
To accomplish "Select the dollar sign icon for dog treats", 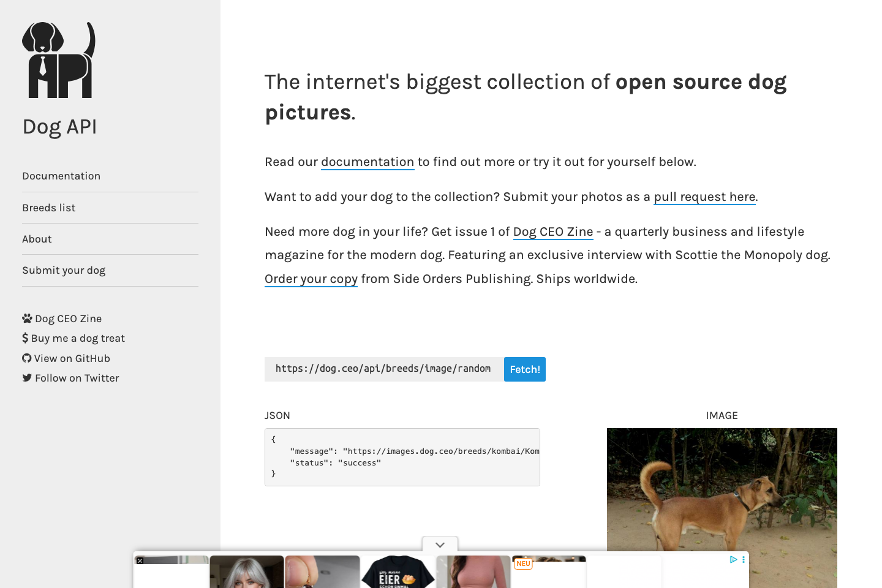I will coord(25,337).
